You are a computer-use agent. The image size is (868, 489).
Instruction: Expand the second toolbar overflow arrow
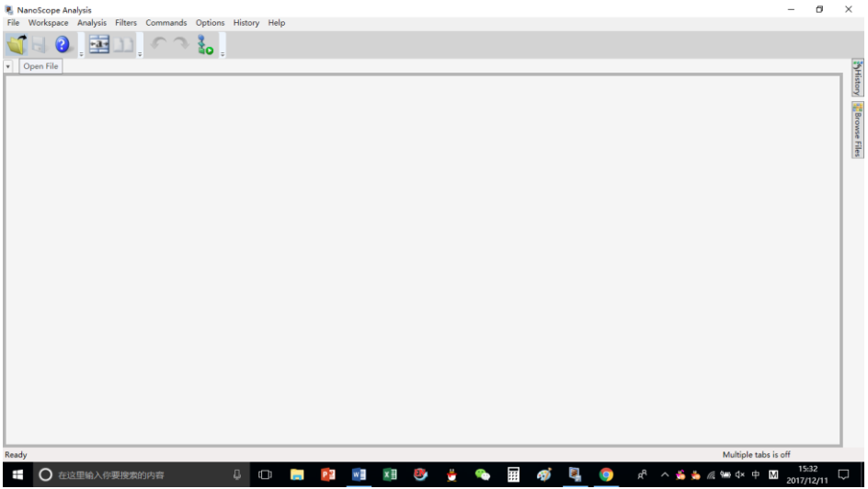[x=140, y=54]
